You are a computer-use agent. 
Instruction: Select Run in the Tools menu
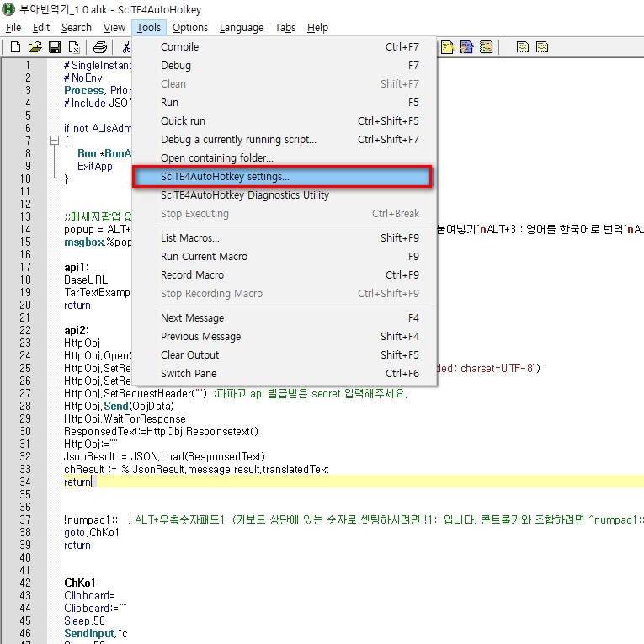click(285, 102)
